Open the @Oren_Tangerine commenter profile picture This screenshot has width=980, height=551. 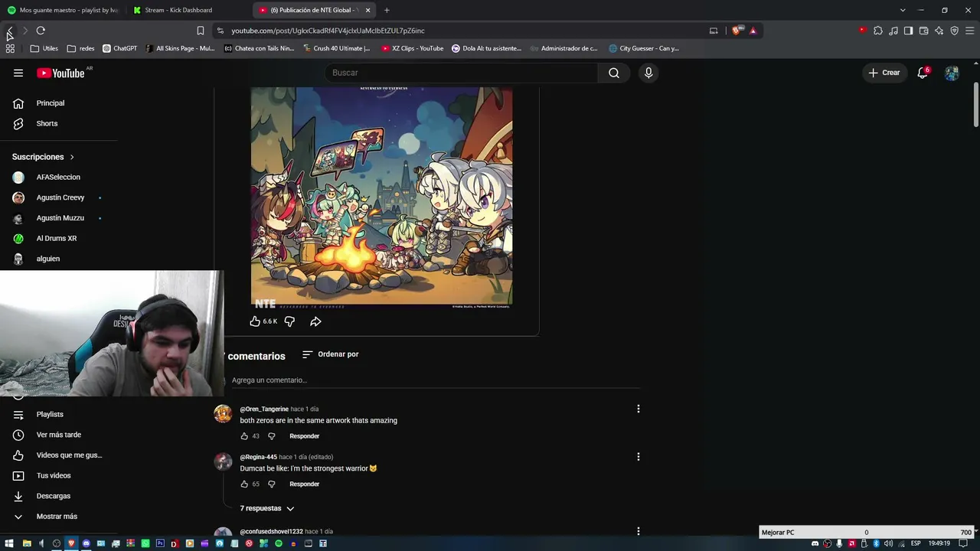tap(223, 414)
